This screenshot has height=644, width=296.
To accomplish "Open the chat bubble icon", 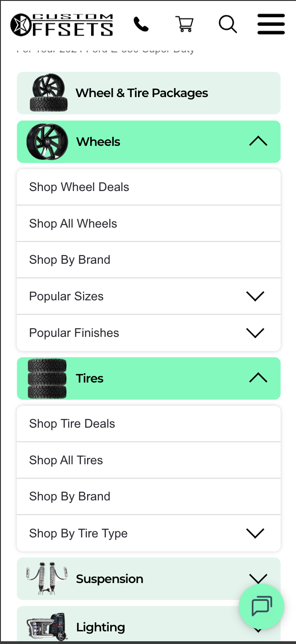I will coord(261,607).
